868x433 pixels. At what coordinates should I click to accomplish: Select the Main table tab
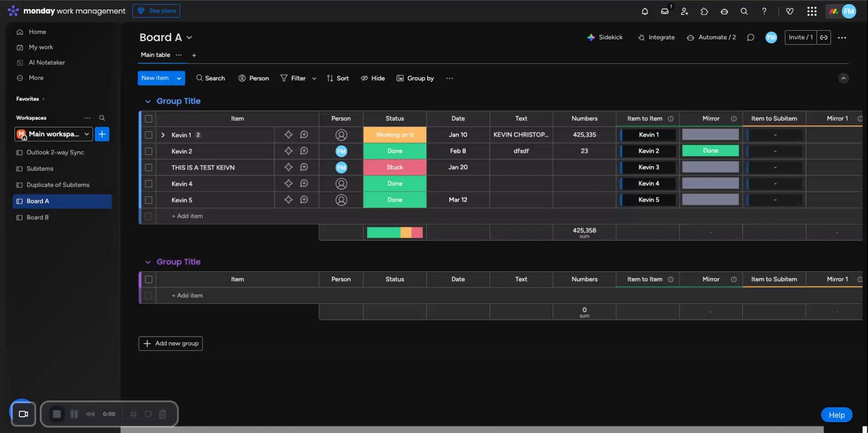coord(155,55)
